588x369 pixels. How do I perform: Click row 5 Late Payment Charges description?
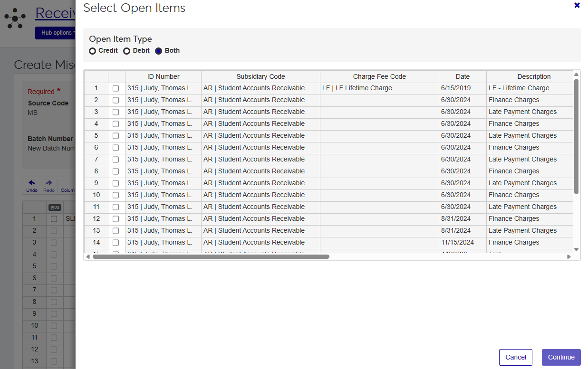[530, 136]
